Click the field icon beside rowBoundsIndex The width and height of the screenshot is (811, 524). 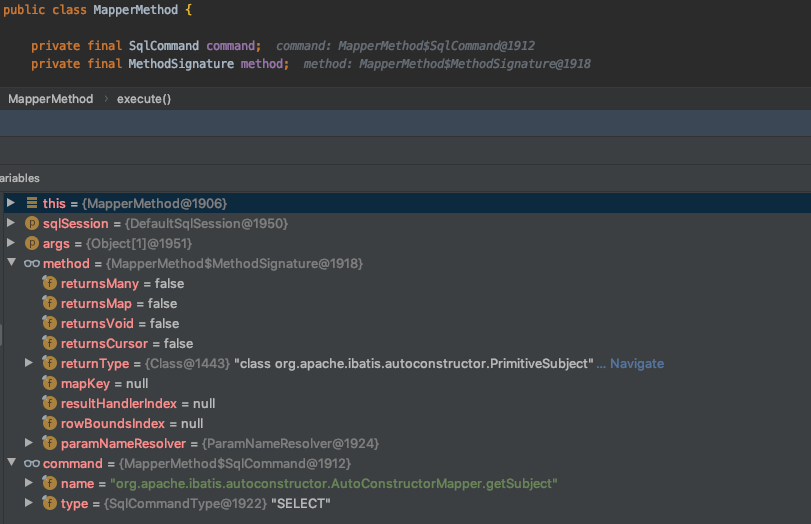tap(49, 423)
